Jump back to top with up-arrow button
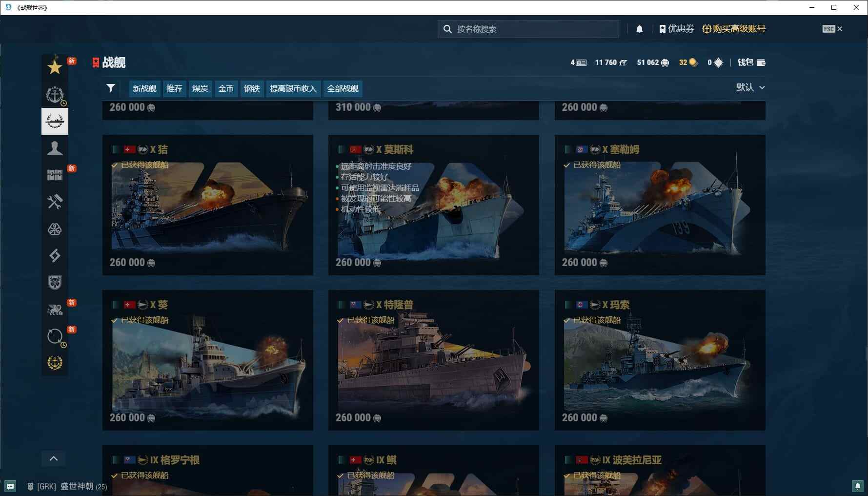The height and width of the screenshot is (496, 868). pos(54,458)
